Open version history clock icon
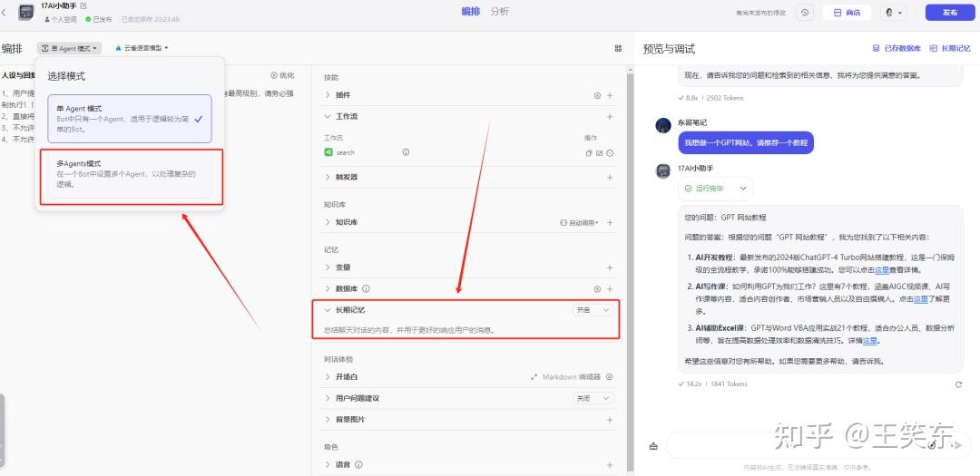The height and width of the screenshot is (476, 980). [x=805, y=13]
